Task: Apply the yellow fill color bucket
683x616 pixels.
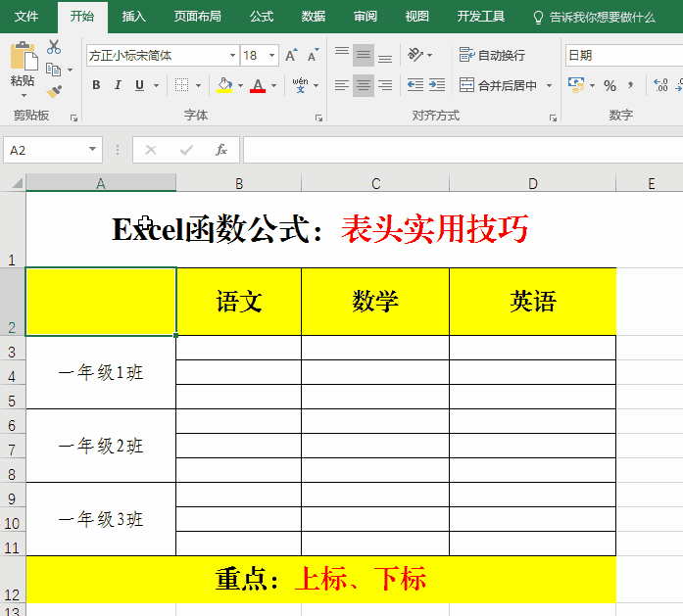Action: 224,85
